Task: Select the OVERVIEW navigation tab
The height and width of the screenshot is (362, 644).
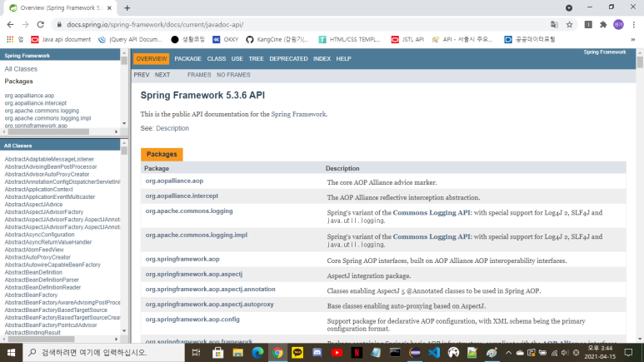Action: [151, 59]
